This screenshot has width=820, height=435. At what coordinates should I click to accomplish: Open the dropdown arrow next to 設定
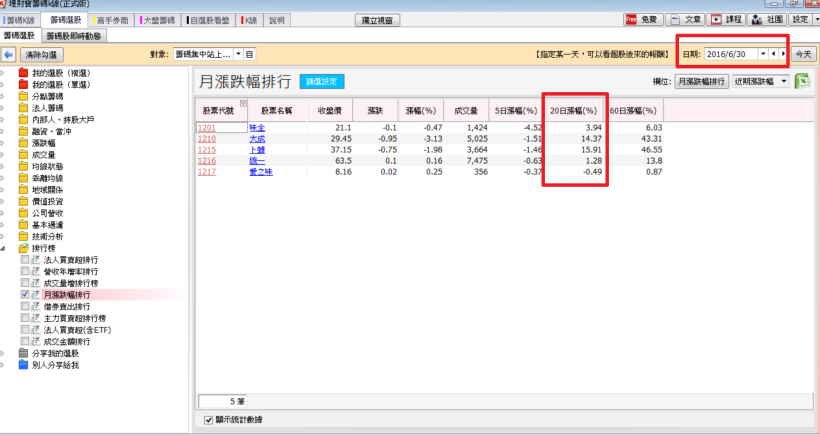[816, 19]
